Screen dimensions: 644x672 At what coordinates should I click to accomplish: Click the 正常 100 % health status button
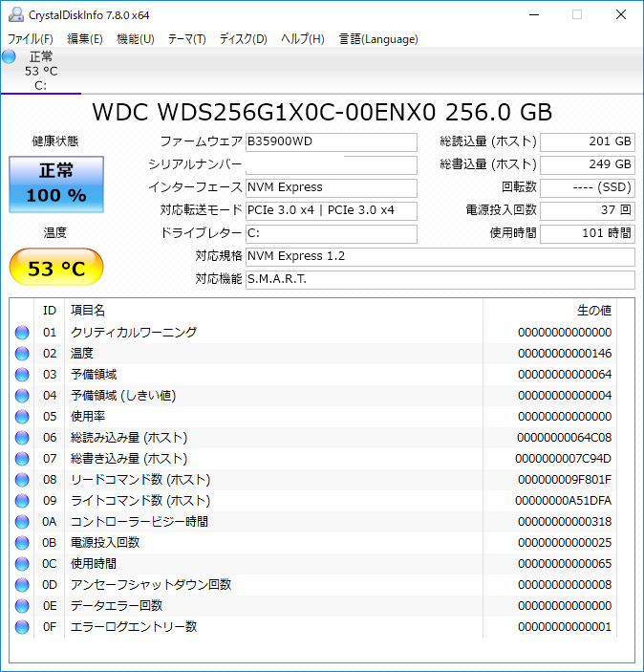pyautogui.click(x=55, y=184)
